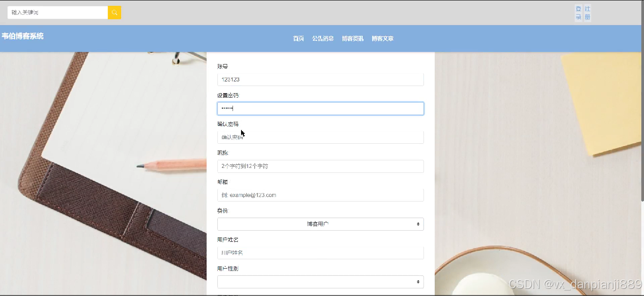Click the 昵称 nickname input field

tap(321, 166)
